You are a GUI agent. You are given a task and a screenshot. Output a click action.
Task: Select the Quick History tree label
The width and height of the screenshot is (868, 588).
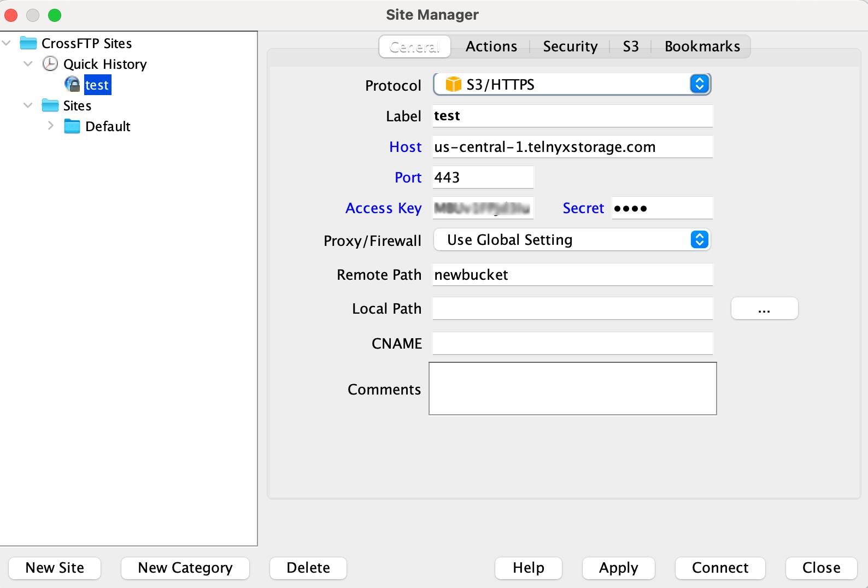[105, 64]
